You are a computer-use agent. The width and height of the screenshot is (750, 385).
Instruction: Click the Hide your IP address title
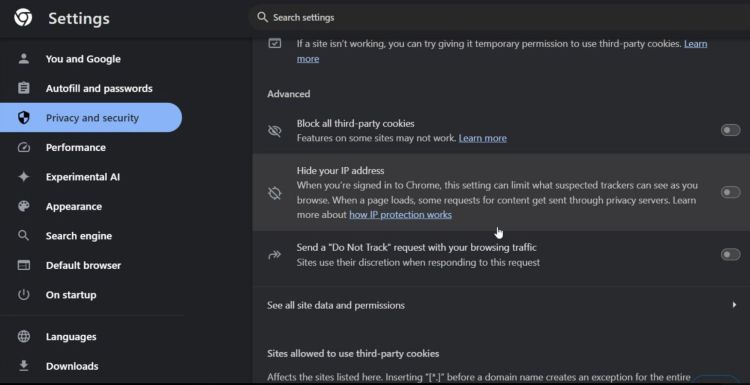(x=340, y=170)
